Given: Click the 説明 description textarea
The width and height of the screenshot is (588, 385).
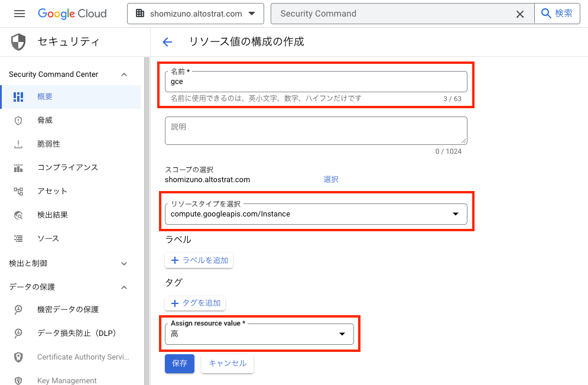Looking at the screenshot, I should [x=316, y=131].
